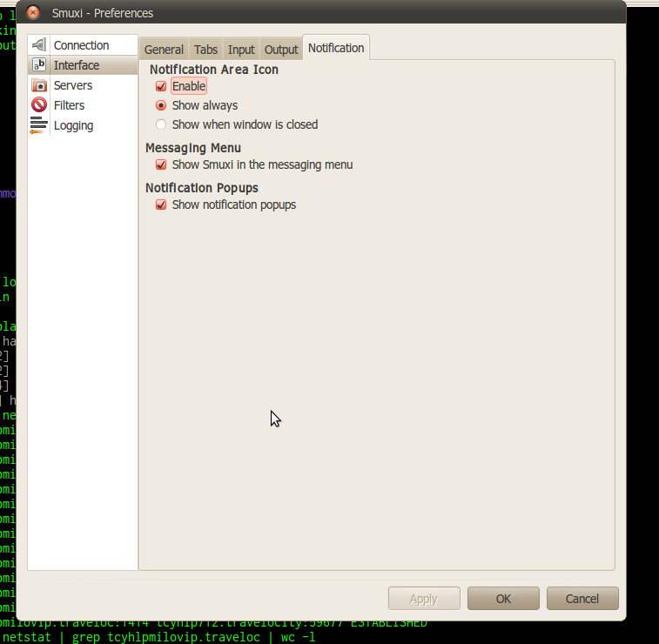Open the Servers category label
Image resolution: width=659 pixels, height=644 pixels.
coord(73,85)
